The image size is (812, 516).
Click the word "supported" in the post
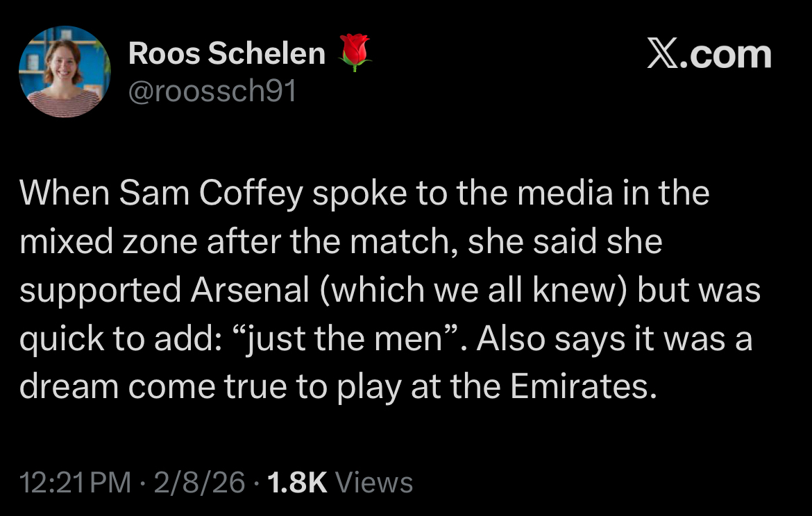[97, 291]
